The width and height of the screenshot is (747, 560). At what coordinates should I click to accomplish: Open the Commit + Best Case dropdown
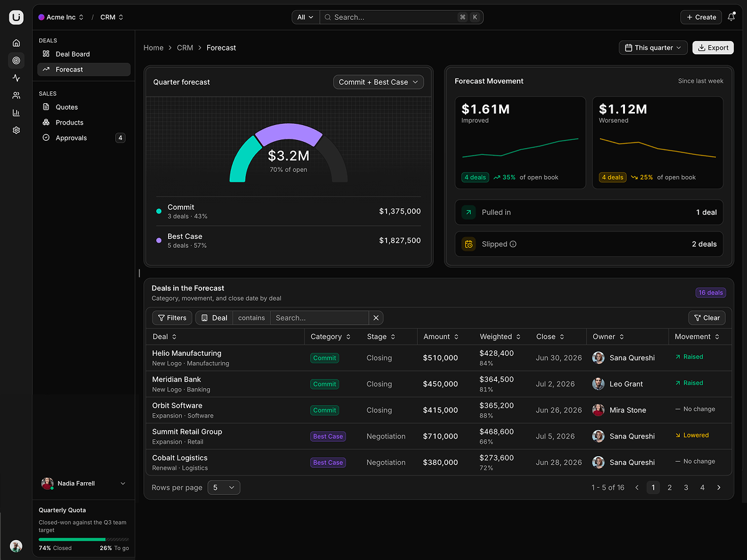tap(378, 82)
